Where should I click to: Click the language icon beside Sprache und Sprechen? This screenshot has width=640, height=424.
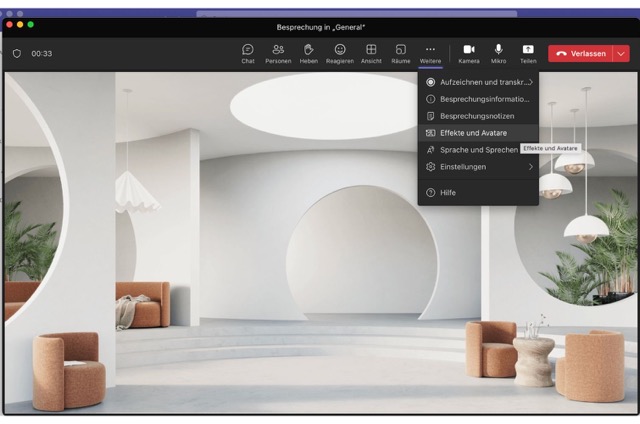click(x=430, y=150)
